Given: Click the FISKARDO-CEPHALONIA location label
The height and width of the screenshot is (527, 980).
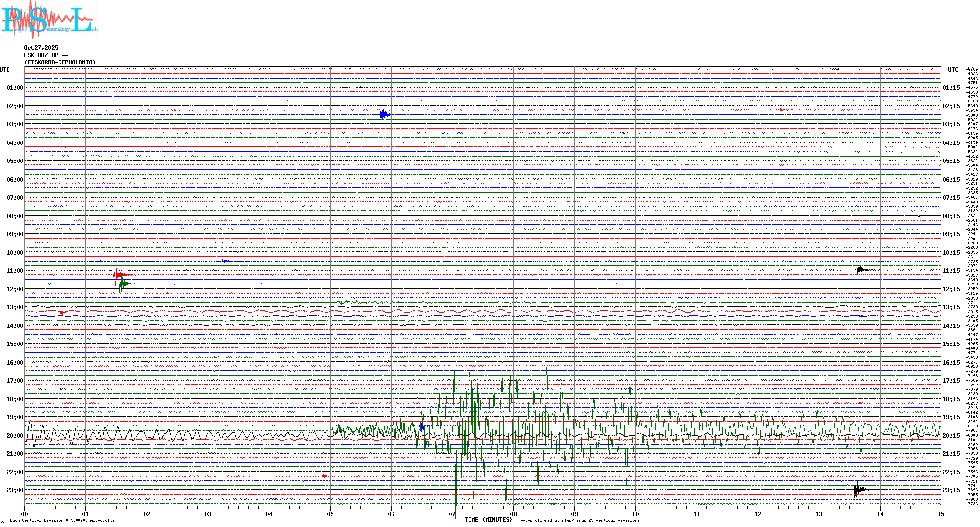Looking at the screenshot, I should pos(60,62).
